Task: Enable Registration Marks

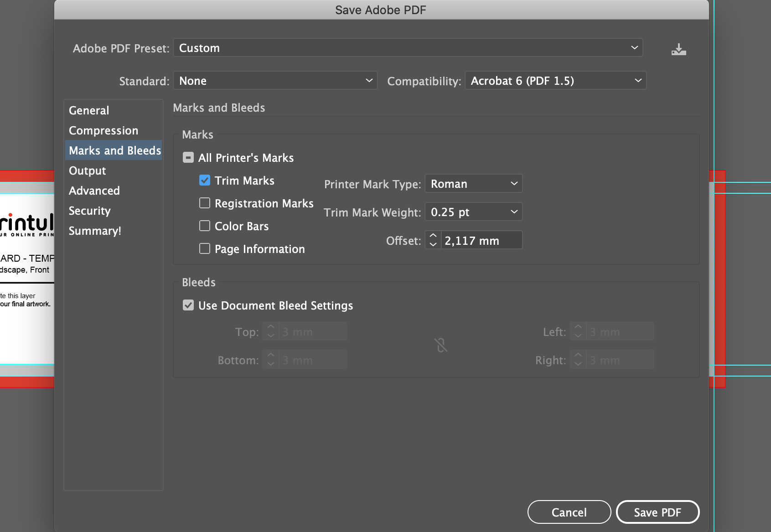Action: pyautogui.click(x=205, y=203)
